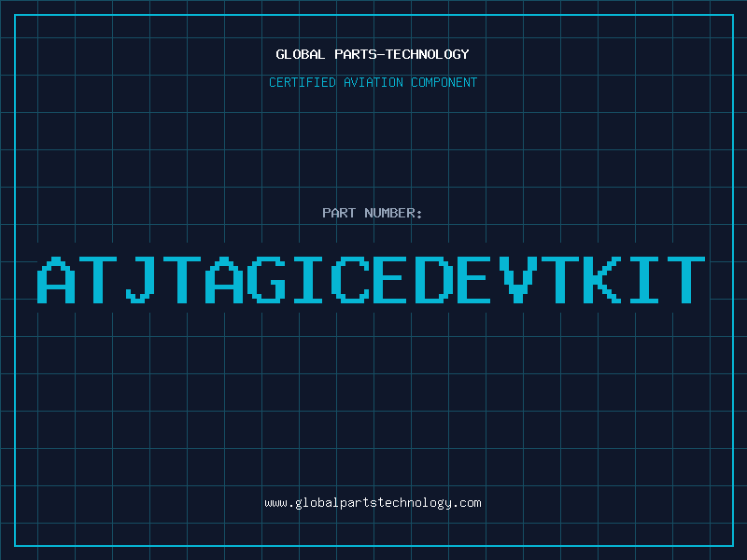Click the part number ATJTAGICEDEVTKIT
This screenshot has width=747, height=560.
point(371,280)
